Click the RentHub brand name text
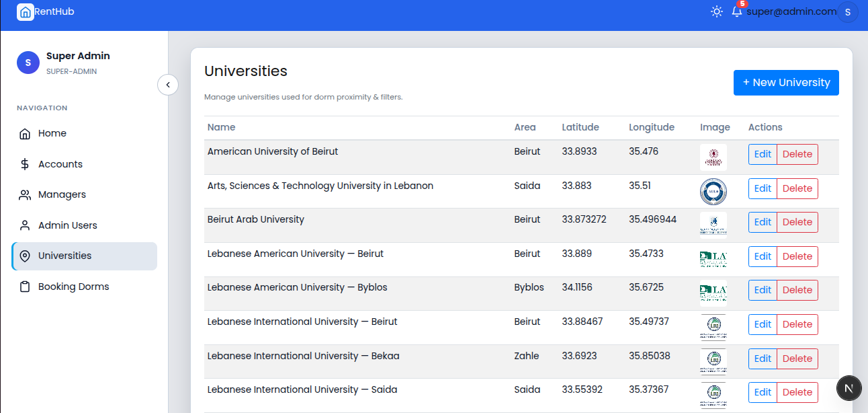 coord(54,11)
